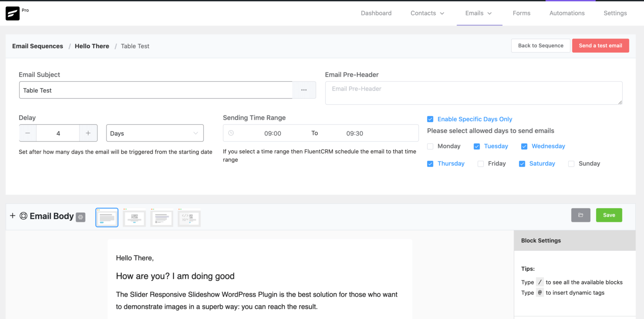Open the Days delay unit dropdown
This screenshot has height=319, width=644.
coord(154,133)
